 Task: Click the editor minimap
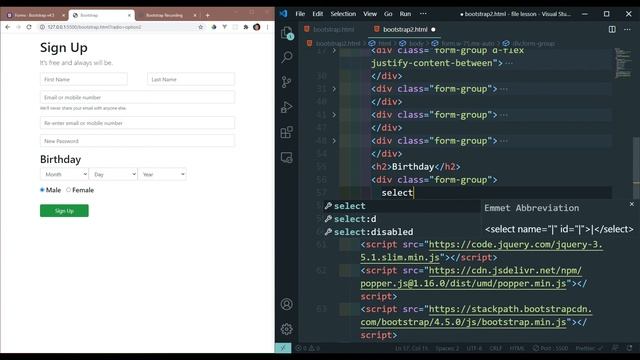[x=623, y=63]
